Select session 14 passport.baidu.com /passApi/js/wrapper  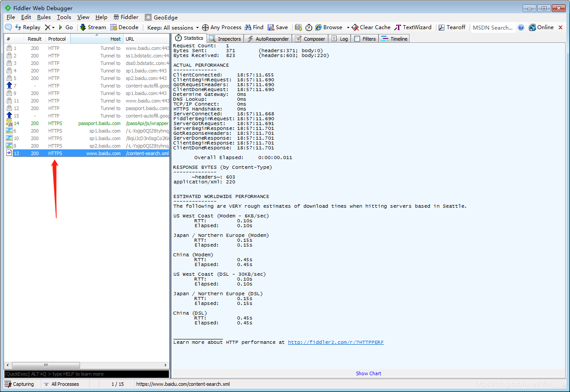coord(87,123)
